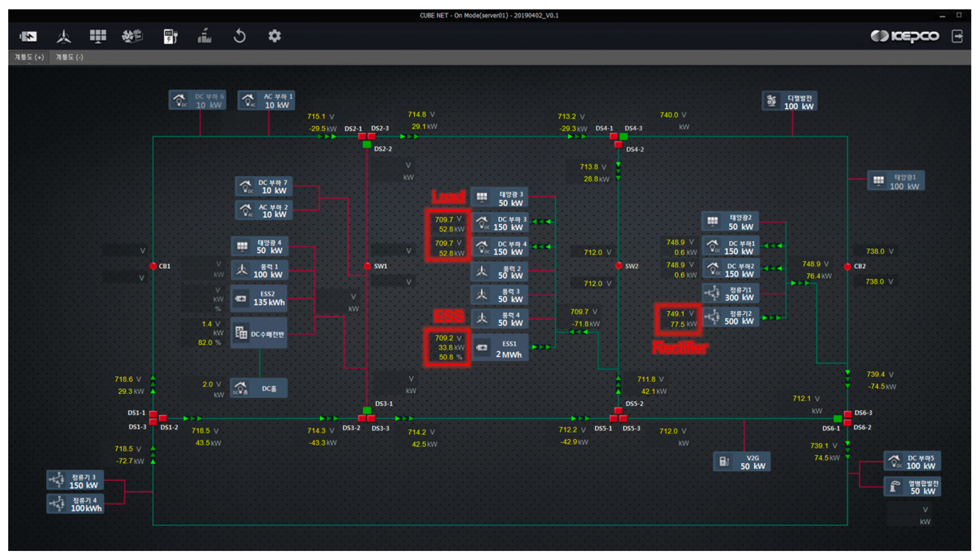
Task: Open the factory plant toolbar icon
Action: pyautogui.click(x=205, y=36)
